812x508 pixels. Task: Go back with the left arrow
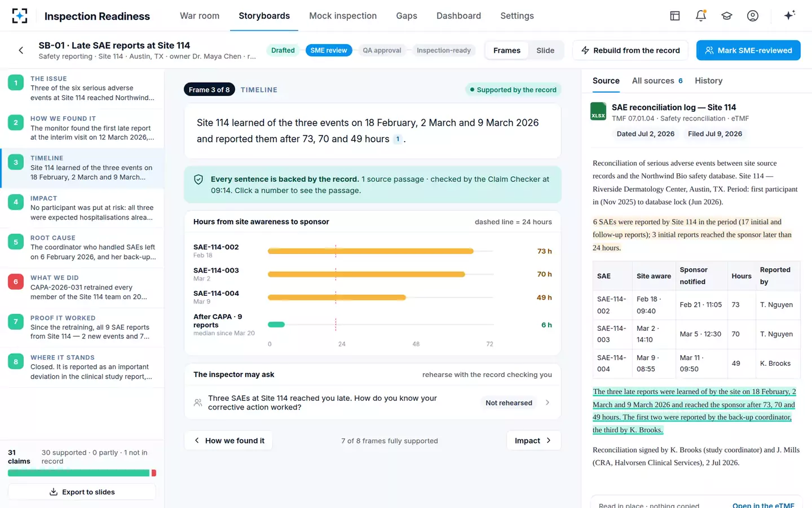coord(21,50)
